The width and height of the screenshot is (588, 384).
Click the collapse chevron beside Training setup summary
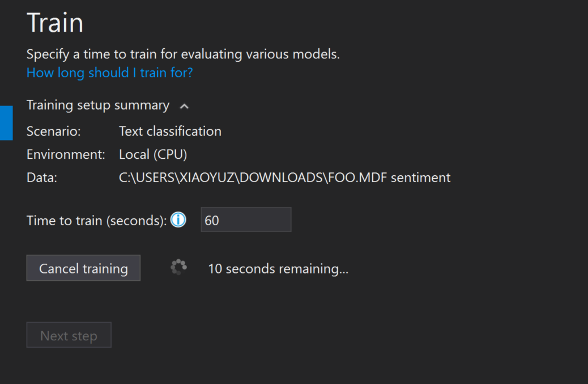[x=185, y=106]
